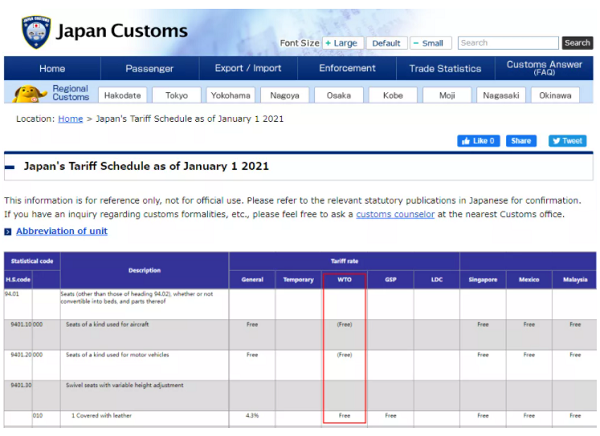Click the H.S.code header cell
600x436 pixels.
coord(18,280)
